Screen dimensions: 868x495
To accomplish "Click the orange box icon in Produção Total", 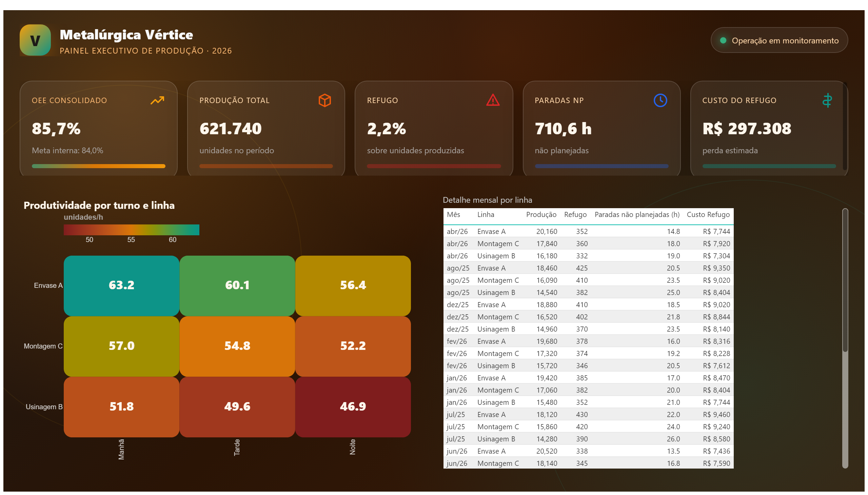I will [325, 100].
